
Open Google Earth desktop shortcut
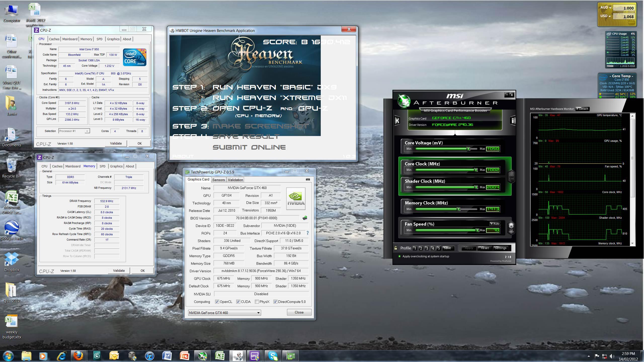(x=12, y=230)
